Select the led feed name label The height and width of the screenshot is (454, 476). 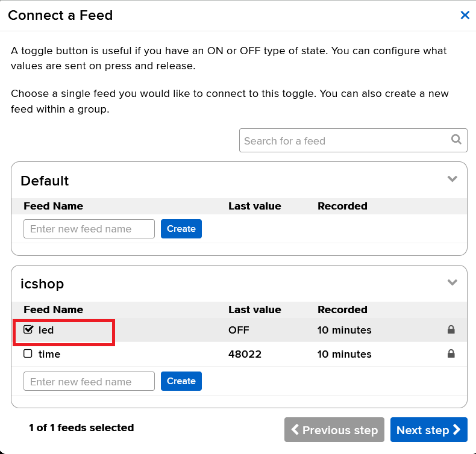(46, 330)
